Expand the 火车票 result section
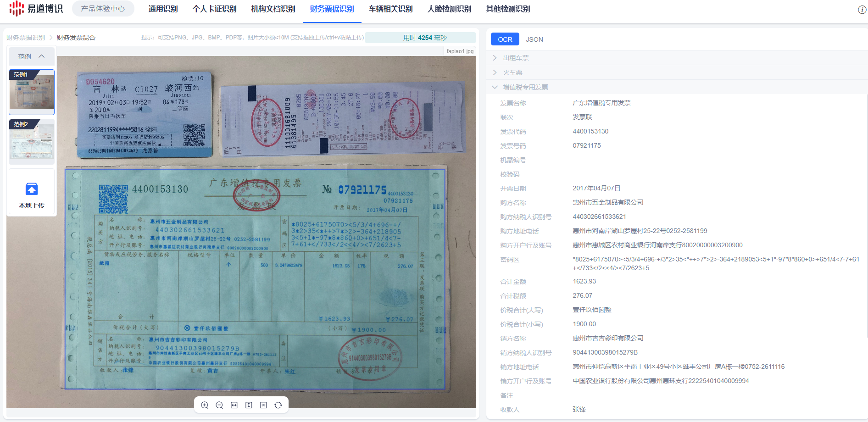 [x=512, y=72]
